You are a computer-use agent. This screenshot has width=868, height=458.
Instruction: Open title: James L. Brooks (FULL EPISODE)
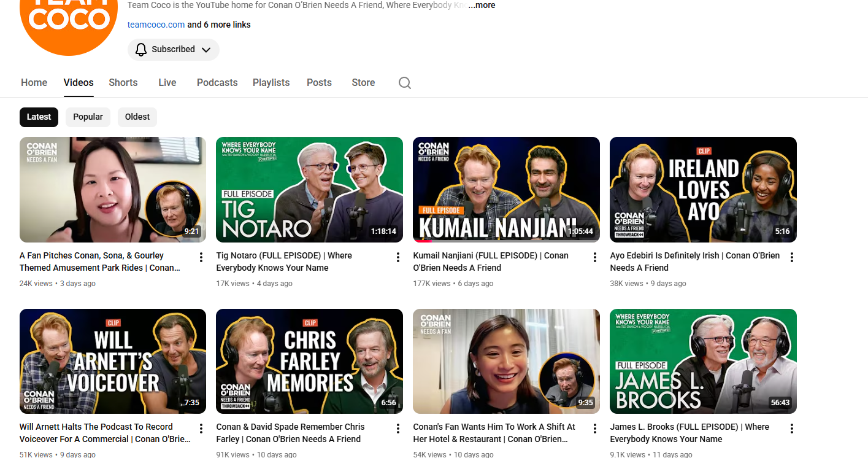[689, 433]
